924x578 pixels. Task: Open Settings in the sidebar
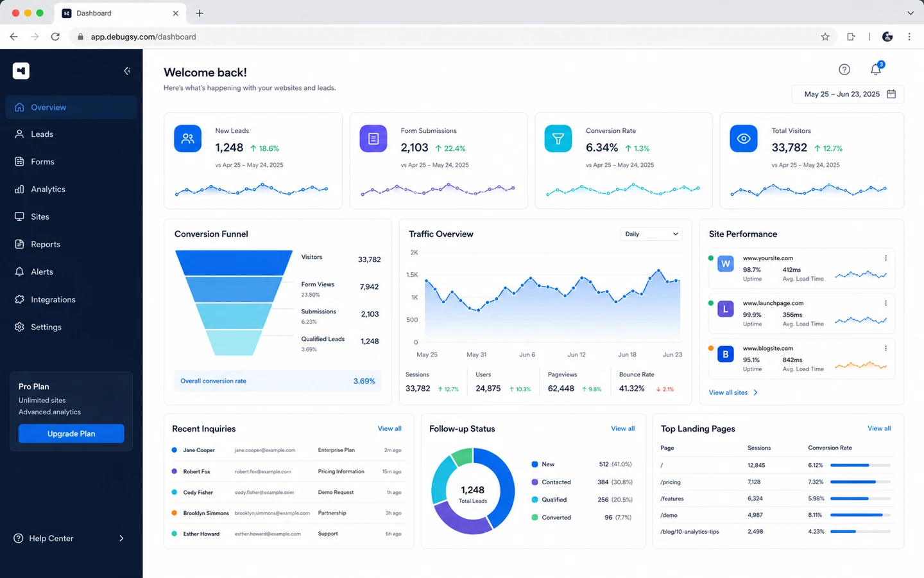point(71,327)
